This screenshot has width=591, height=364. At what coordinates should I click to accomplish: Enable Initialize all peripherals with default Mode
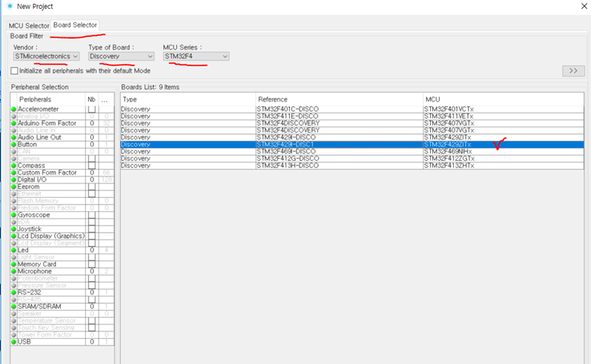point(14,71)
